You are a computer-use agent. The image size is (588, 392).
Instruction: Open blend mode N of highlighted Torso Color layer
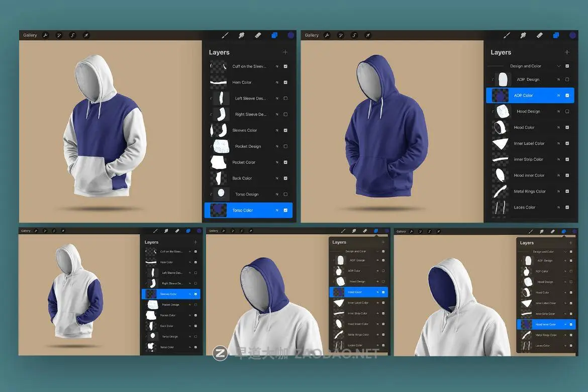click(276, 211)
